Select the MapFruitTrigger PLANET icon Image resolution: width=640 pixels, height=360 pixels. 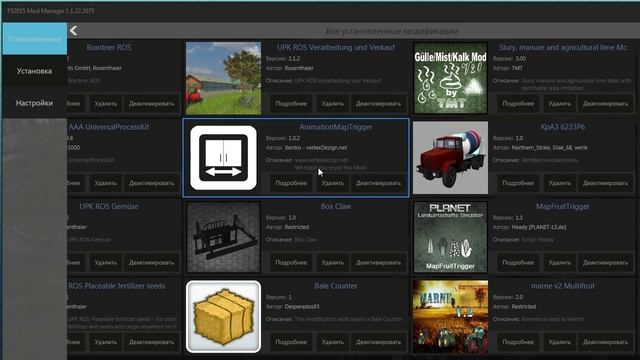(x=450, y=237)
